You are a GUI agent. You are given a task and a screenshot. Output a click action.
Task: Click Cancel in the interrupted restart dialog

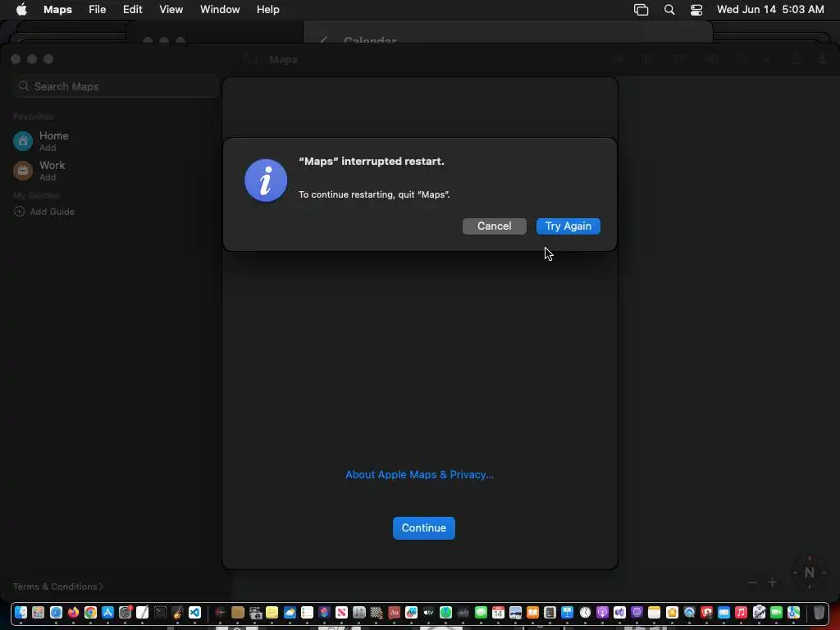click(494, 226)
